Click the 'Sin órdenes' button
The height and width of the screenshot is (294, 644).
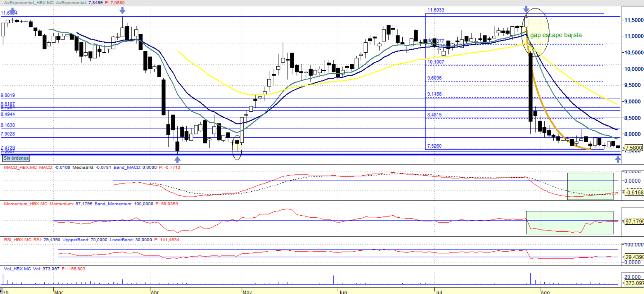(x=16, y=158)
